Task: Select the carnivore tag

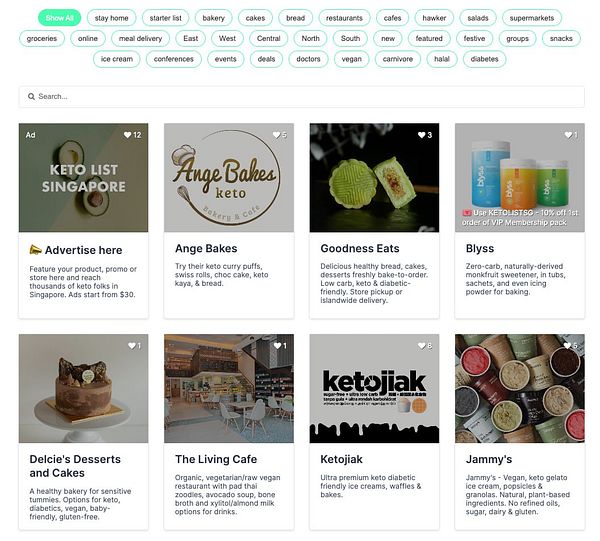Action: click(x=398, y=59)
